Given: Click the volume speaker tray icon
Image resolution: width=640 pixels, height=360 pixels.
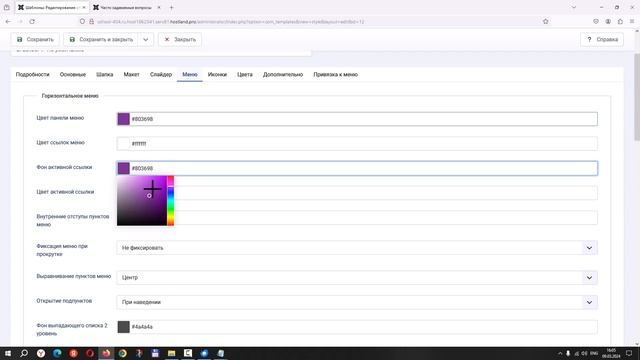Looking at the screenshot, I should coord(584,353).
